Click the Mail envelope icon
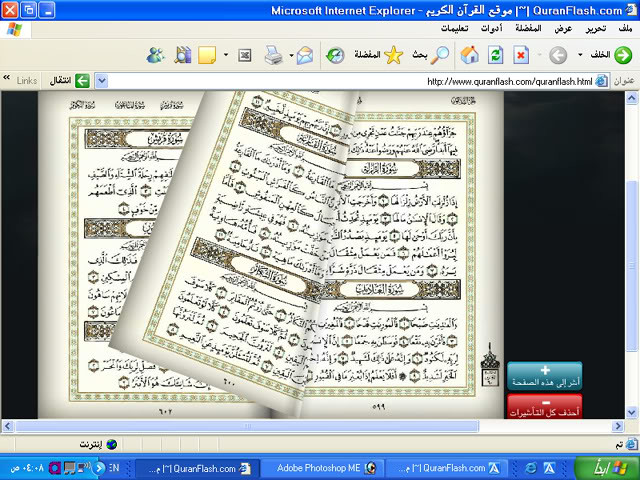 (305, 55)
